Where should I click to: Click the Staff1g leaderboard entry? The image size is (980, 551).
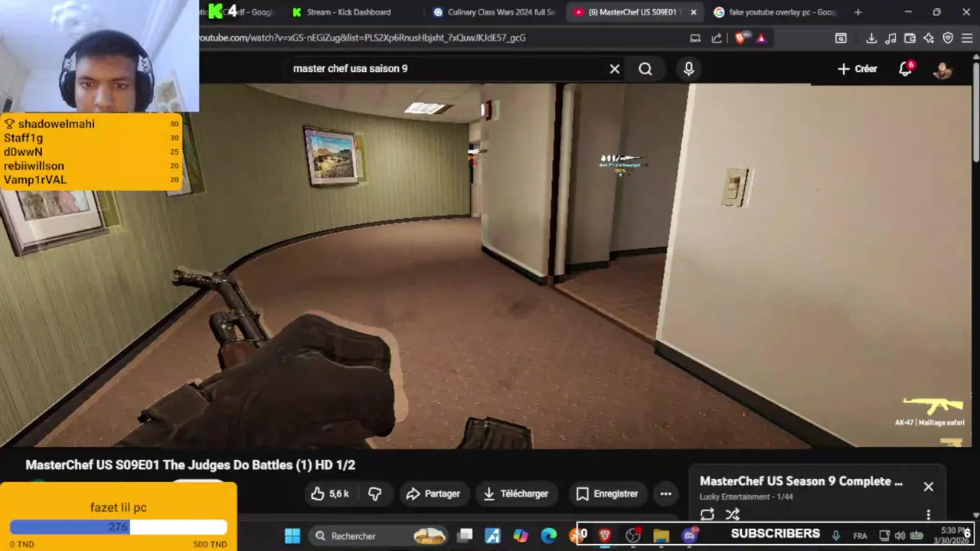pos(91,138)
